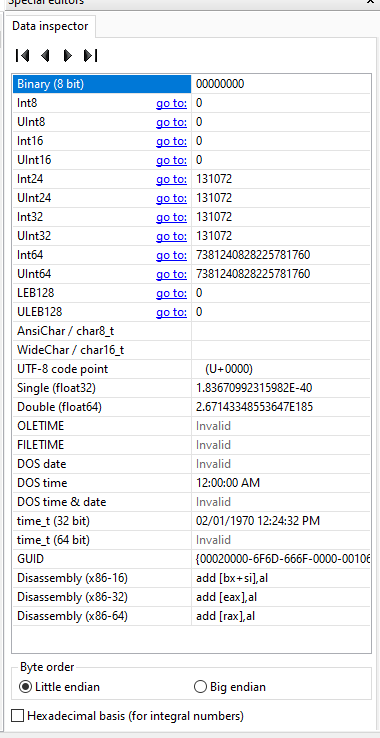Viewport: 380px width, 738px height.
Task: Edit the binary value 00000000
Action: tap(220, 84)
